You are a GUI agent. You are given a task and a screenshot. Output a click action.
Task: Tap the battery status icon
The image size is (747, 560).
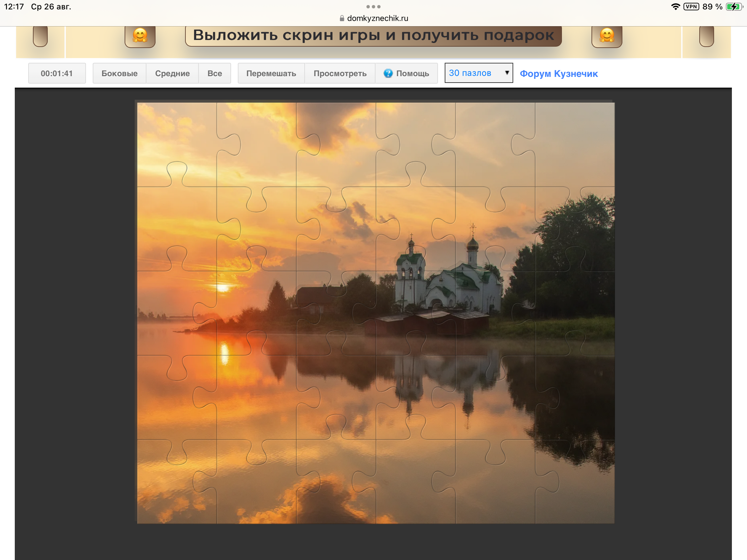click(734, 7)
